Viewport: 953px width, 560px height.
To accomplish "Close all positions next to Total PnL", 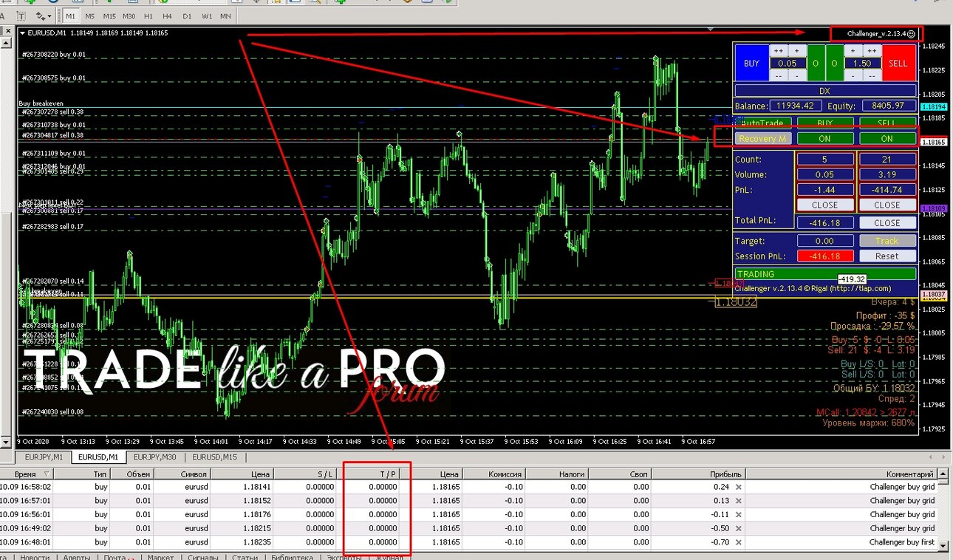I will tap(887, 222).
